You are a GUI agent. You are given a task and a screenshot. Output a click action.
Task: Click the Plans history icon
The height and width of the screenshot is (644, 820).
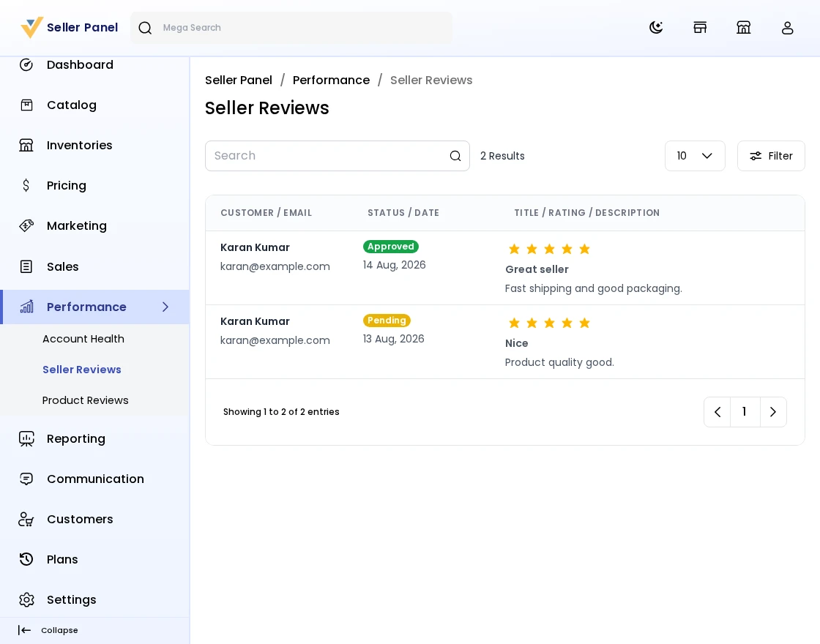(x=26, y=559)
